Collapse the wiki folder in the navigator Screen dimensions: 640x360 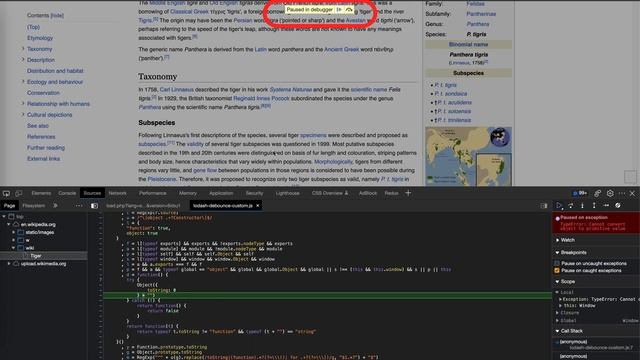click(x=13, y=248)
